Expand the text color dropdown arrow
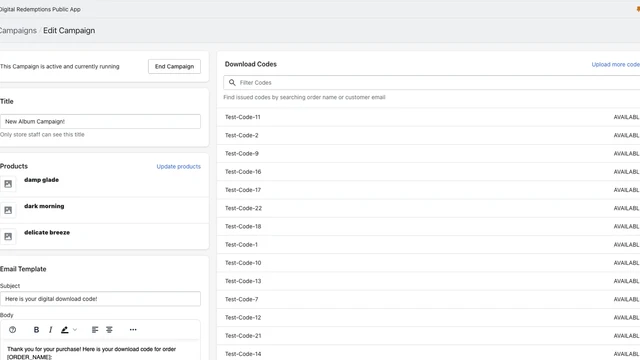 (x=75, y=330)
